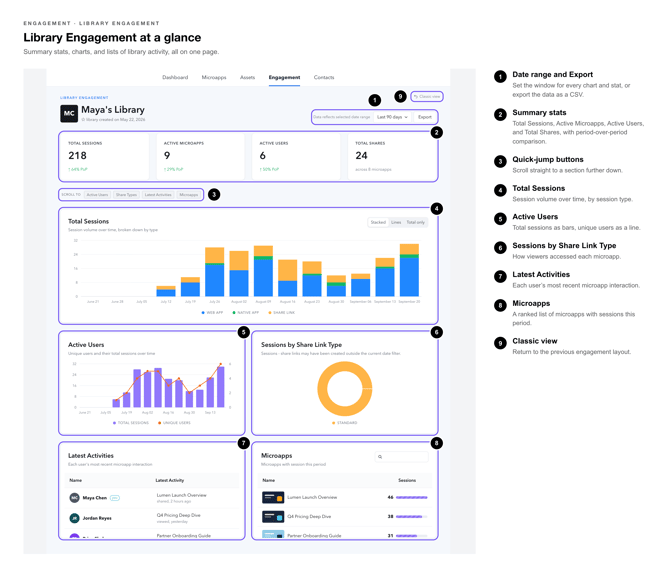Click the Active Microapps 9 stat card

200,156
